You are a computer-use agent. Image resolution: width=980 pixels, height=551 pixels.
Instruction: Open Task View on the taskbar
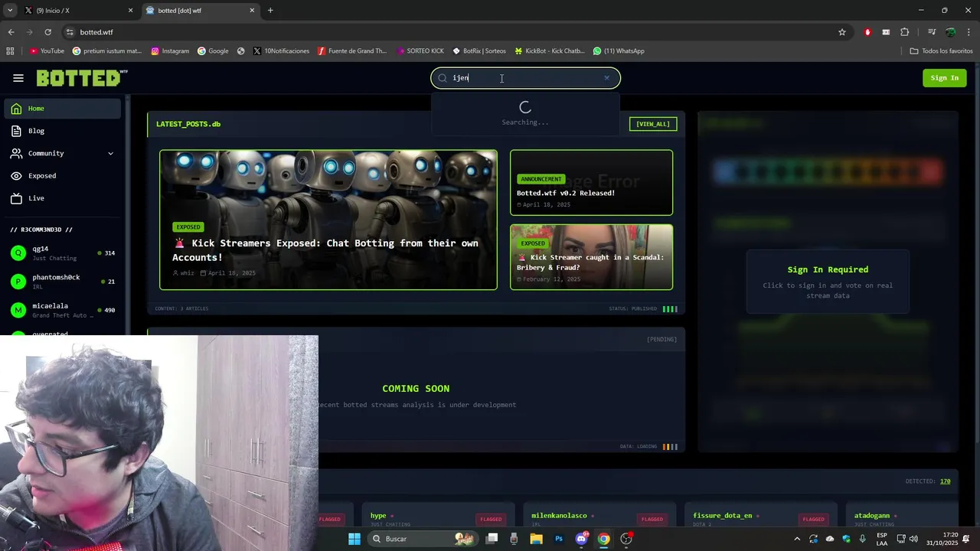492,539
